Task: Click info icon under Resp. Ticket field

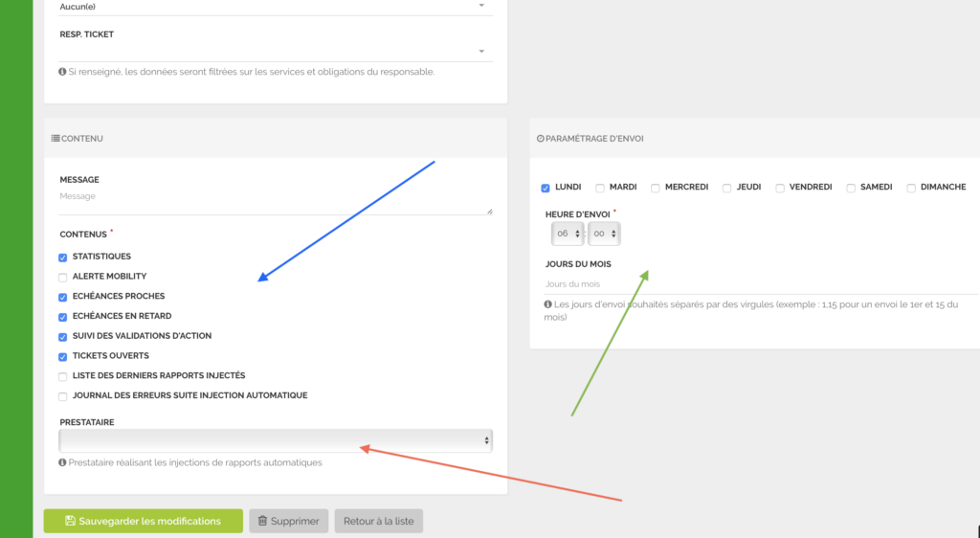Action: pos(62,72)
